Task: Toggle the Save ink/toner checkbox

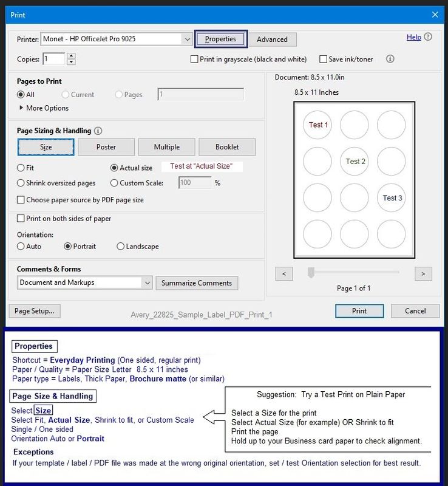Action: point(323,59)
